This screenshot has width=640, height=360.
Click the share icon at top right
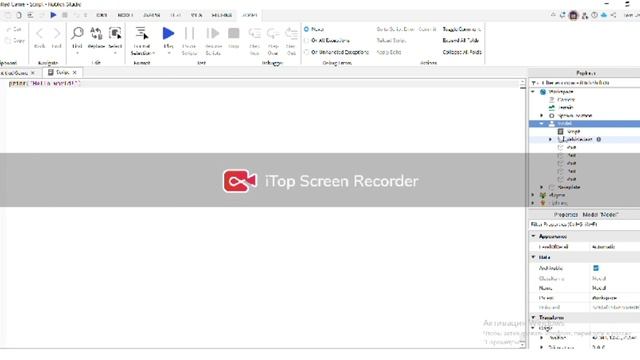pos(613,15)
